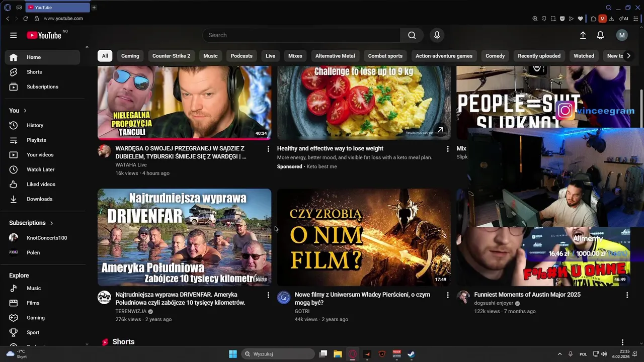Open a new browser tab with plus
The height and width of the screenshot is (362, 644).
click(94, 8)
